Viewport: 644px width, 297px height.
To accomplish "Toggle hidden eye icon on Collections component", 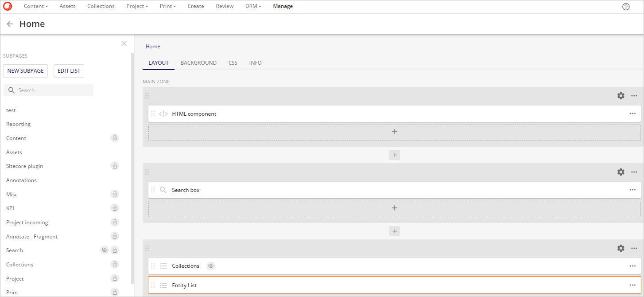I will pyautogui.click(x=211, y=266).
